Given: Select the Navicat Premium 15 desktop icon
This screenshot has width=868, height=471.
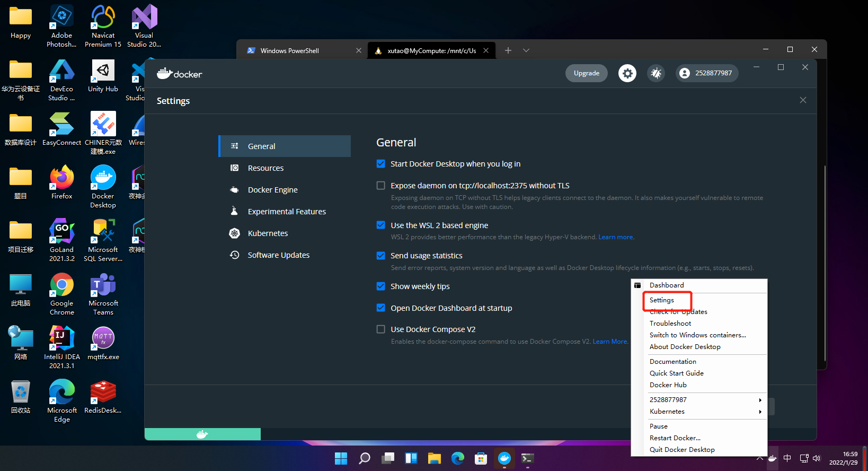Looking at the screenshot, I should coord(103,26).
